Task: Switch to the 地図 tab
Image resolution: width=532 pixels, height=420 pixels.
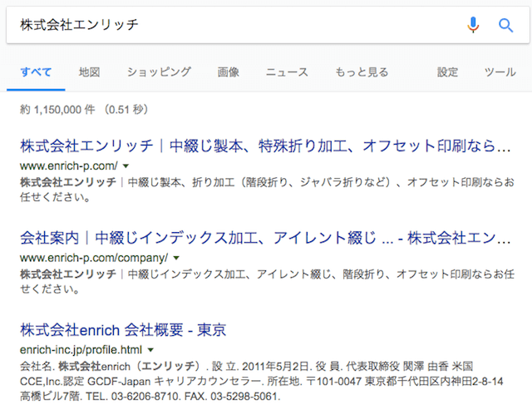Action: click(x=89, y=72)
